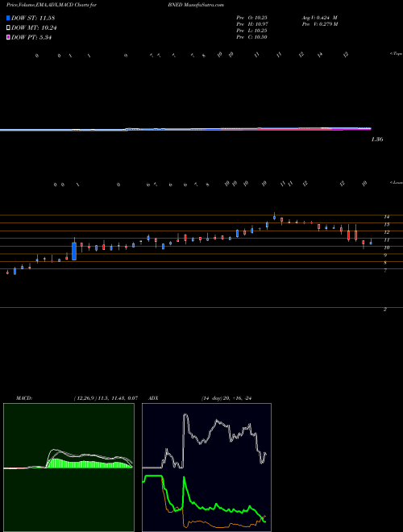Image resolution: width=403 pixels, height=532 pixels.
Task: Click the MACD '(12,26,9) 11.5, 11.48, 0.07' values
Action: click(106, 398)
